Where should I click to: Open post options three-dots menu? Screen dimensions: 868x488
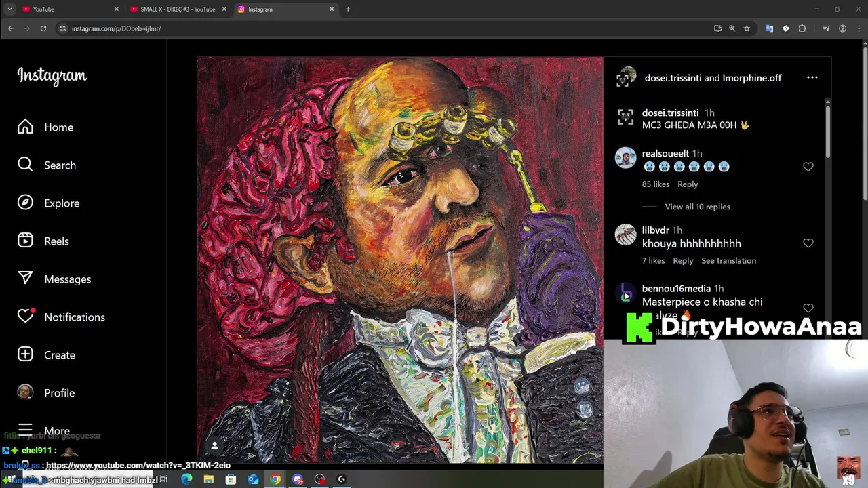(x=812, y=78)
